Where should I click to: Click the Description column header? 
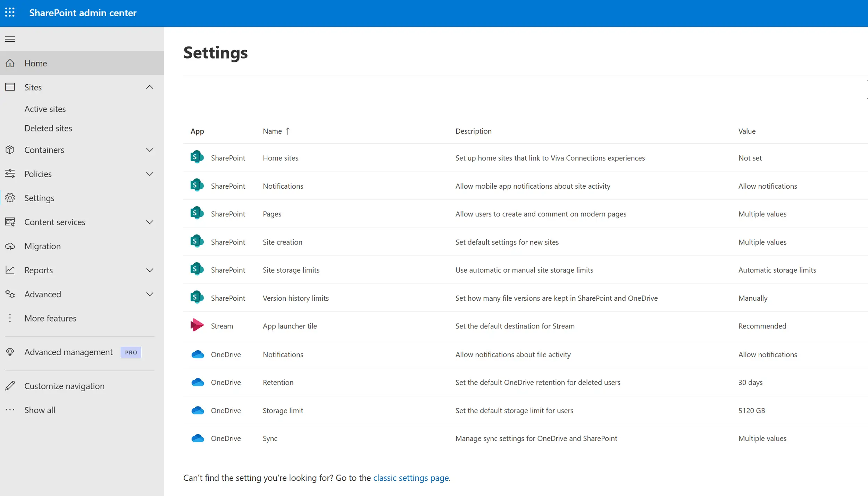[473, 131]
